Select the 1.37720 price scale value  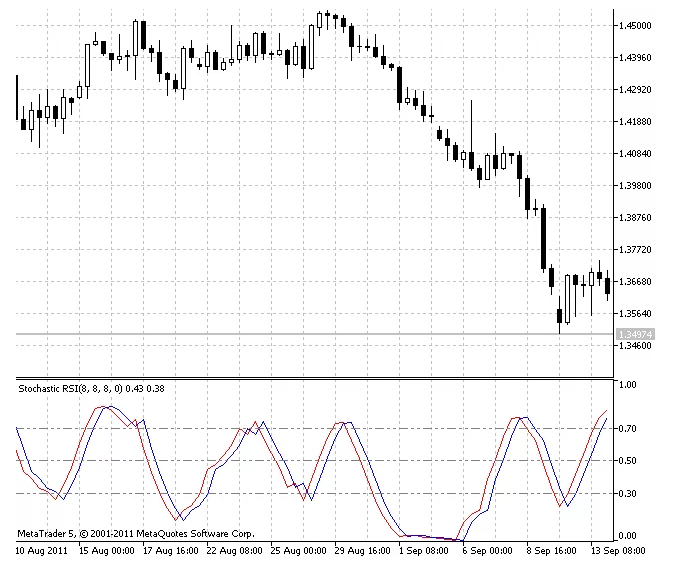634,250
